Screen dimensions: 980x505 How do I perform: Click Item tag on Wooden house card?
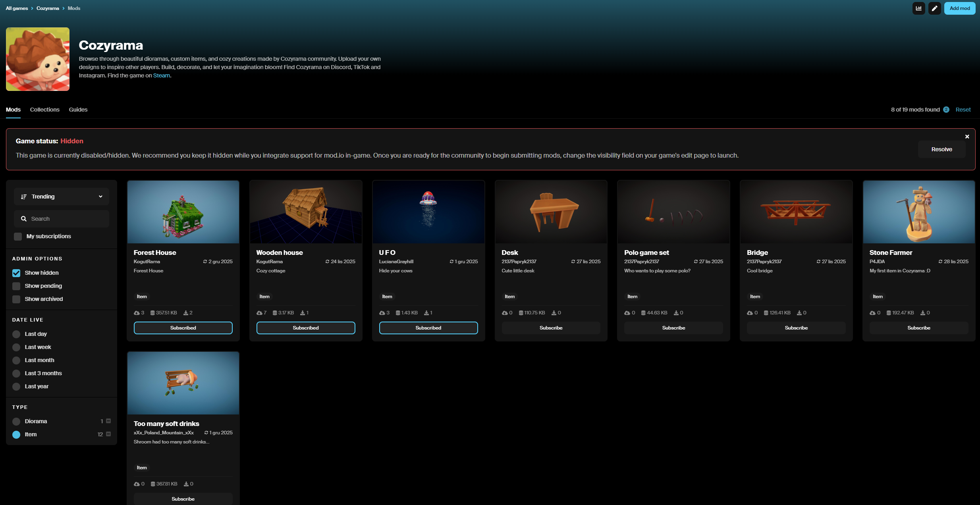[264, 297]
